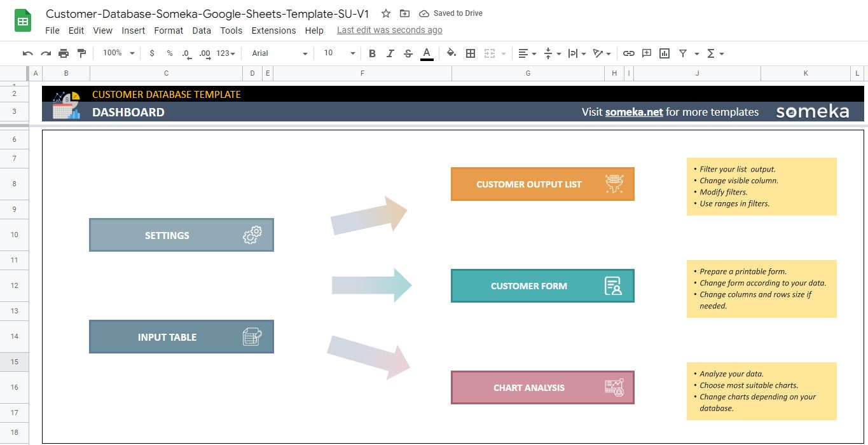Click the dashboard chart logo icon
This screenshot has height=445, width=868.
tap(66, 105)
